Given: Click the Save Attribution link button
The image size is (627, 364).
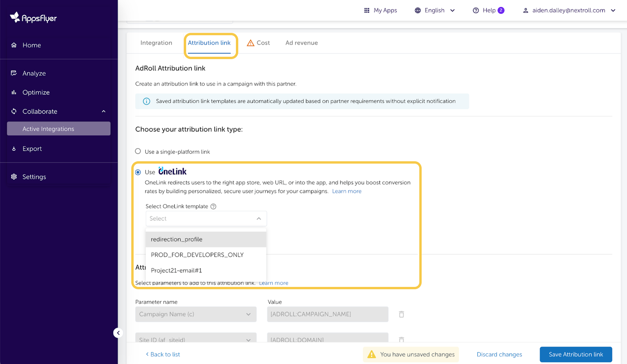Looking at the screenshot, I should (575, 355).
